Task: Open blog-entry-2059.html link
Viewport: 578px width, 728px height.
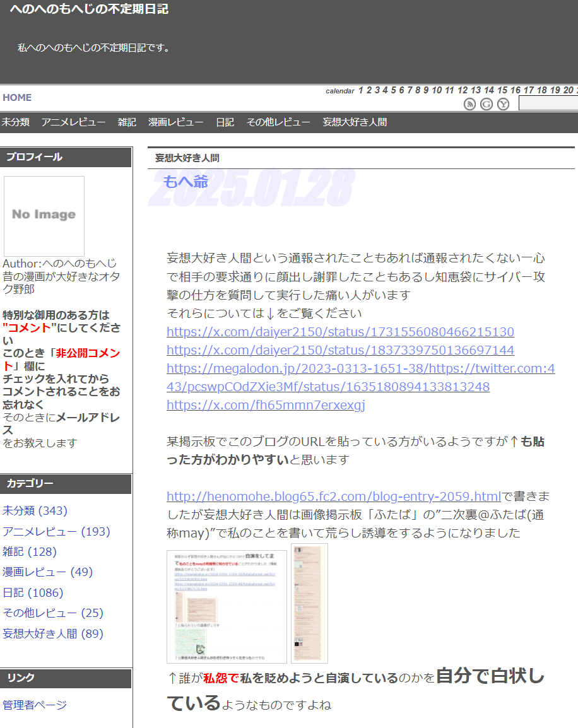Action: [333, 496]
